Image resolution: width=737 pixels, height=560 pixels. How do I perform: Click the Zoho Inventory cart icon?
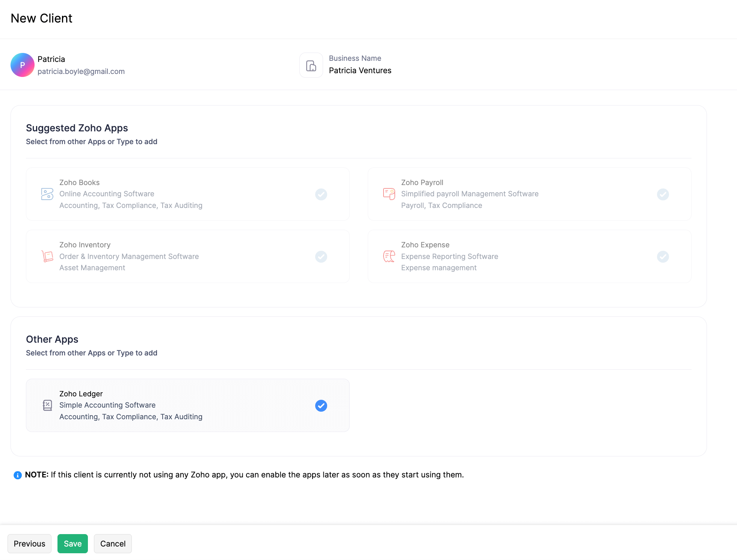coord(47,256)
